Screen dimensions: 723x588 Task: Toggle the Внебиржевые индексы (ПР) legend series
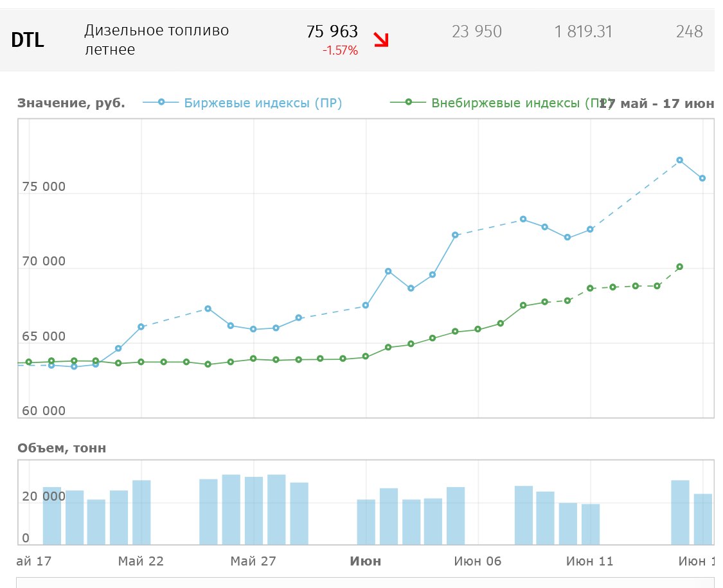(502, 102)
